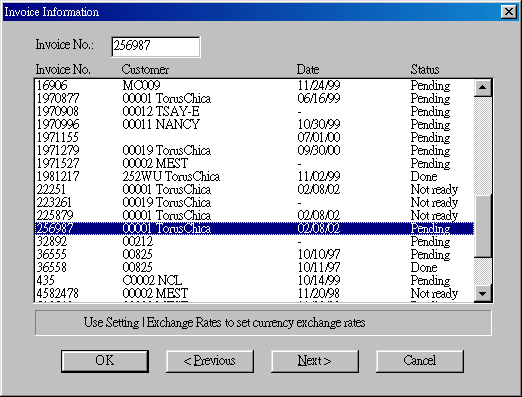This screenshot has width=522, height=397.
Task: Select invoice 36555 row
Action: click(x=254, y=254)
